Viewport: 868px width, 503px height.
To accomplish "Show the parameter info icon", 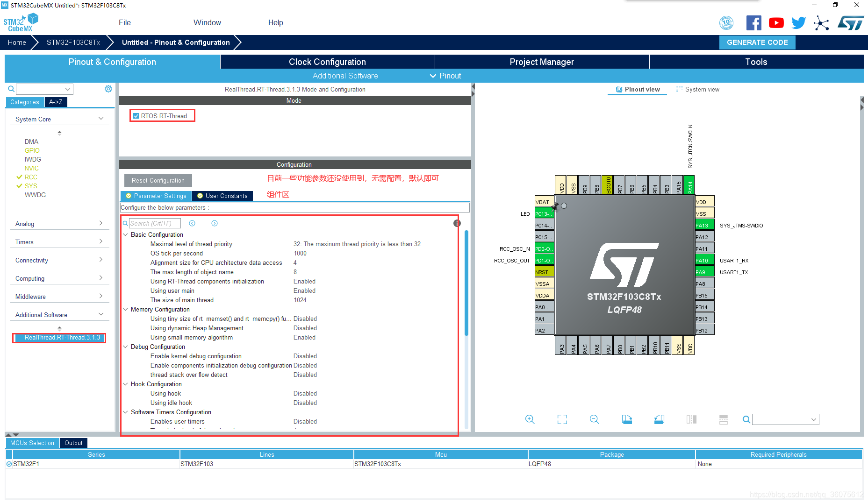I will click(x=457, y=223).
